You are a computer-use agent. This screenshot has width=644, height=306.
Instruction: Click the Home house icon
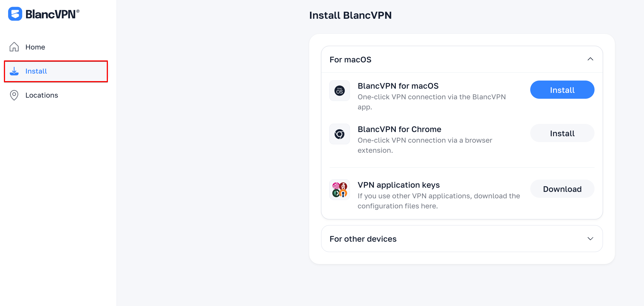click(14, 47)
